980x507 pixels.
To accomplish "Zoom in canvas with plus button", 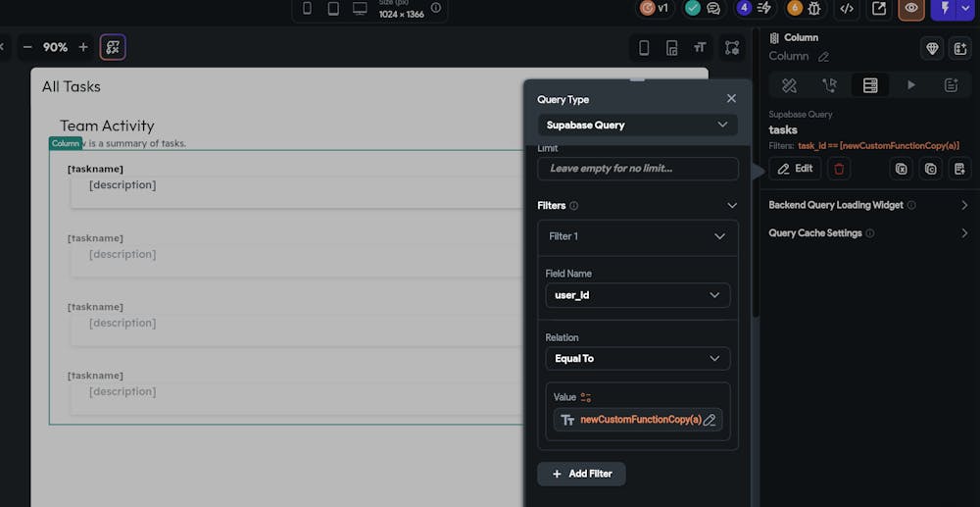I will pyautogui.click(x=83, y=47).
